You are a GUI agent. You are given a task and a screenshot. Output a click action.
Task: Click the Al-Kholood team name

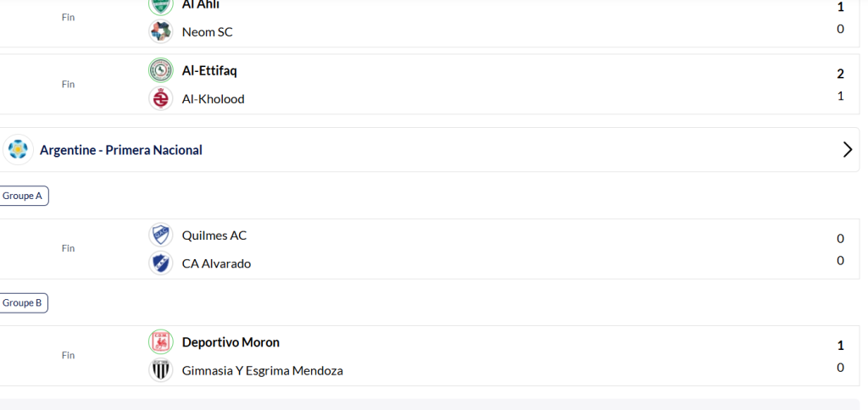point(213,98)
